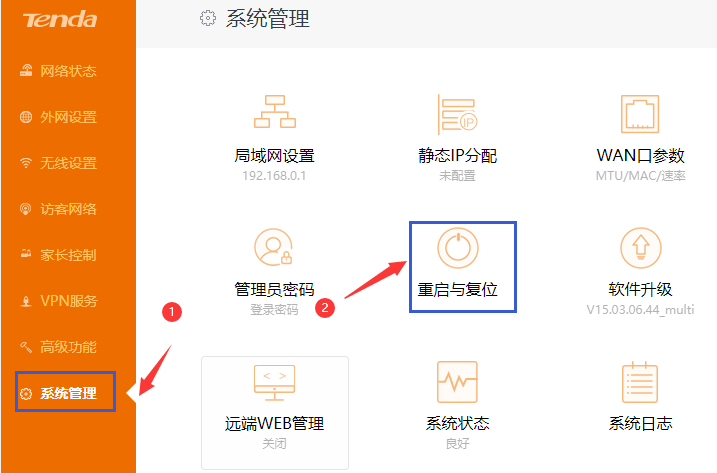Image resolution: width=717 pixels, height=473 pixels.
Task: Click the 软件升级 label
Action: (640, 290)
